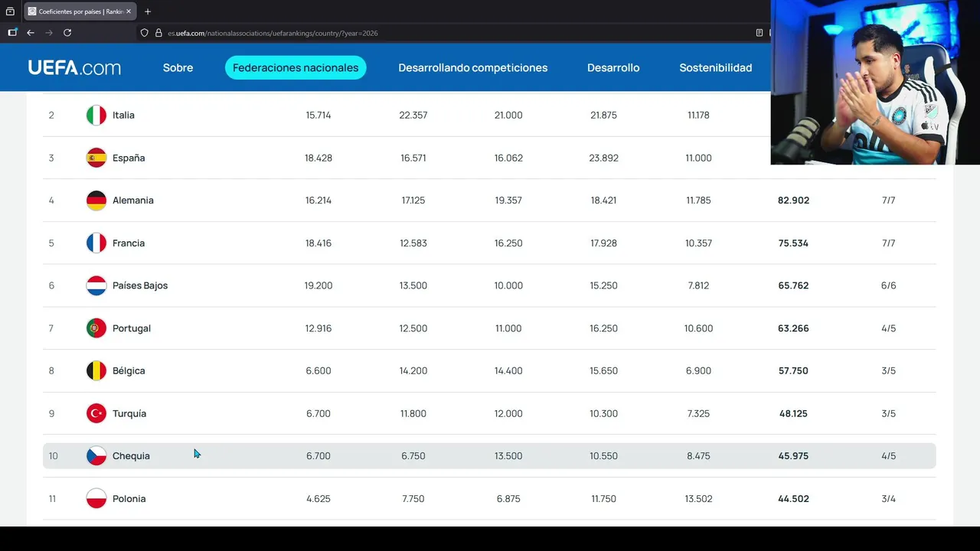Click the browser back arrow
The width and height of the screenshot is (980, 551).
click(31, 33)
